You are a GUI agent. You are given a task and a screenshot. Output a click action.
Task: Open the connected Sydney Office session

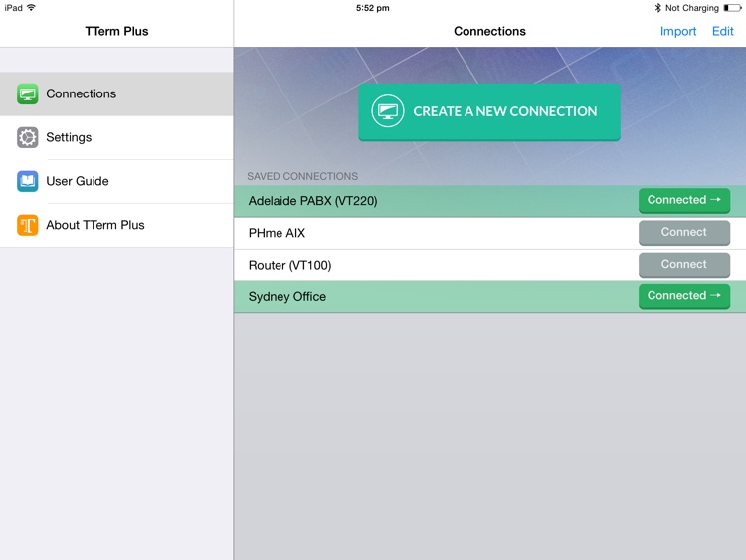coord(684,296)
